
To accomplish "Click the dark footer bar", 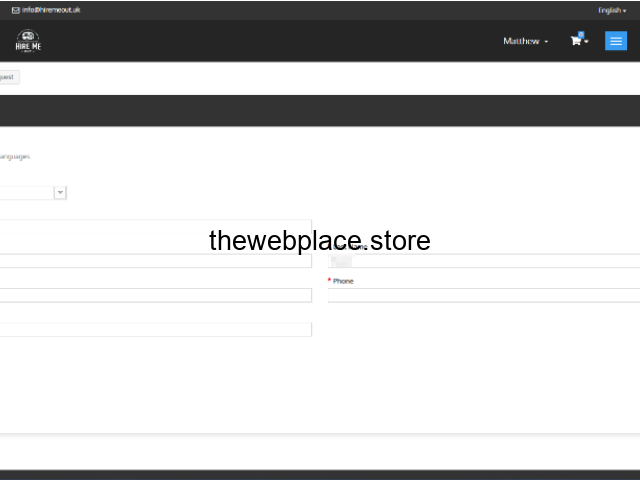I will [x=320, y=474].
